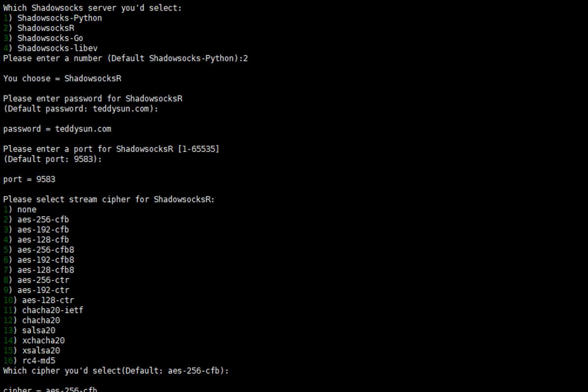Screen dimensions: 588x392
Task: Click the aes-128-ctr cipher option
Action: pyautogui.click(x=48, y=300)
